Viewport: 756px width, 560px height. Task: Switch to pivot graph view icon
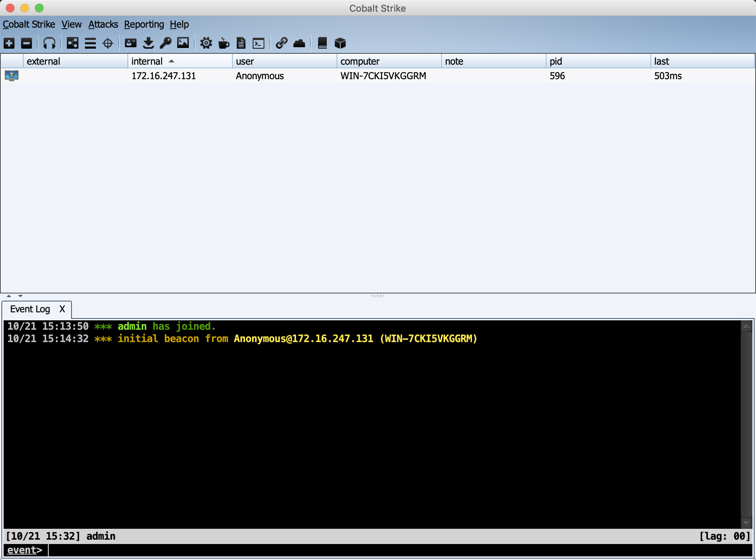coord(73,43)
